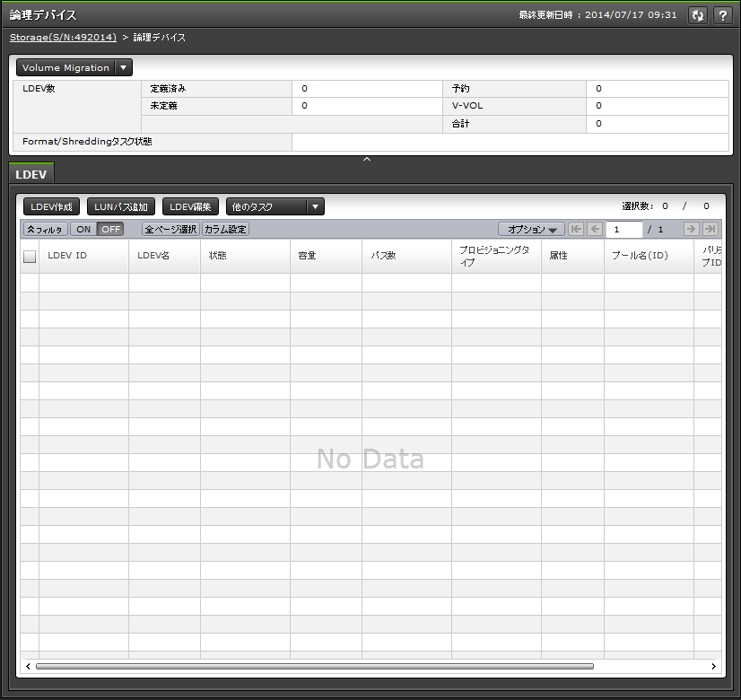Image resolution: width=741 pixels, height=700 pixels.
Task: Click the 未定義 label in summary
Action: pyautogui.click(x=163, y=105)
